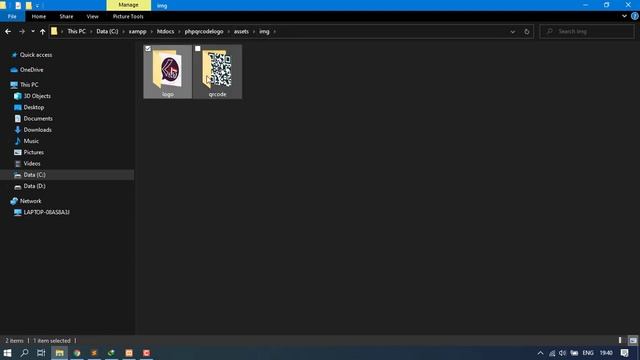Screen dimensions: 640x360
Task: Switch to the Share ribbon tab
Action: 66,16
